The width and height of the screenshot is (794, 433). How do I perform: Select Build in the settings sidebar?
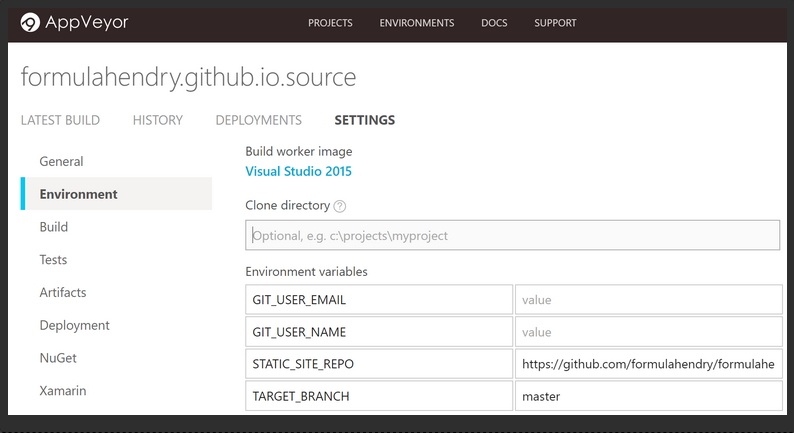(x=54, y=227)
